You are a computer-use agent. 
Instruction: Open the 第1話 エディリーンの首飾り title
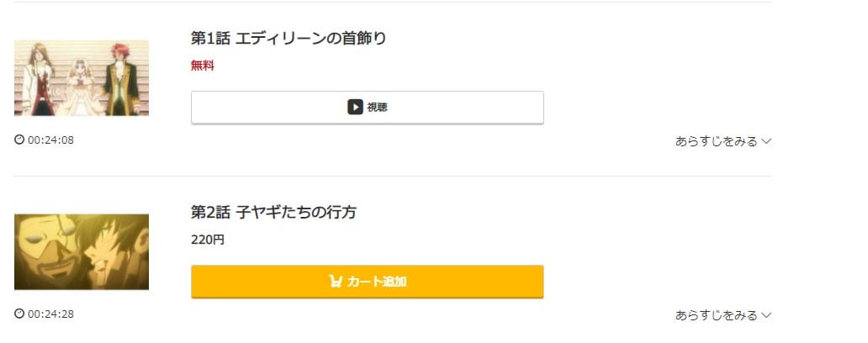pyautogui.click(x=288, y=38)
